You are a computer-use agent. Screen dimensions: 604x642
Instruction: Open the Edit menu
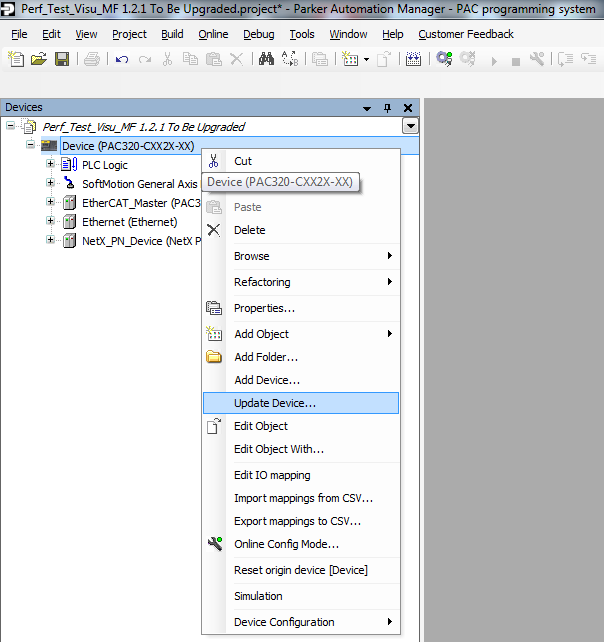tap(51, 34)
